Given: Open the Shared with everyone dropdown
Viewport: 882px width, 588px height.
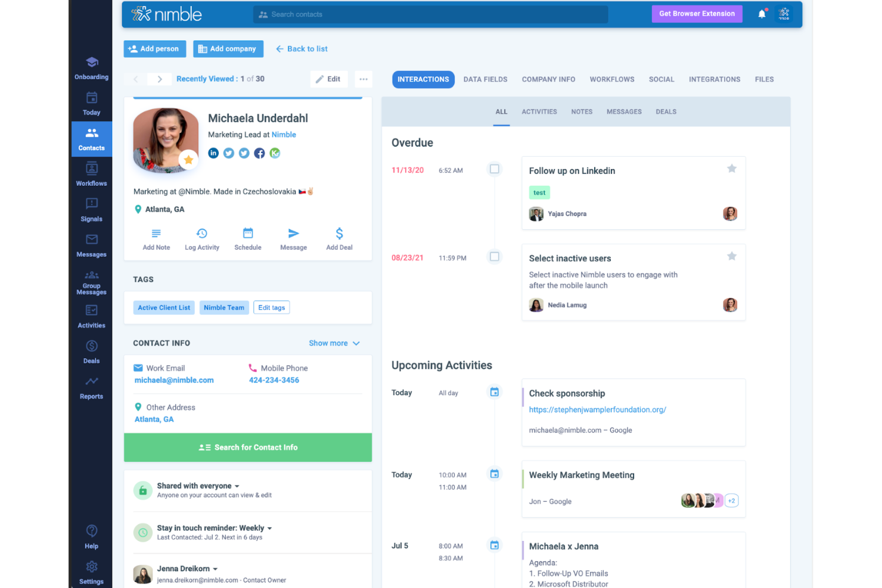Looking at the screenshot, I should (198, 486).
